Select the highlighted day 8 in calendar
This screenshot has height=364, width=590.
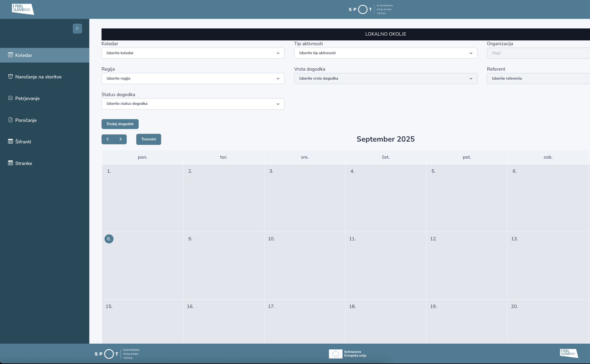[109, 239]
